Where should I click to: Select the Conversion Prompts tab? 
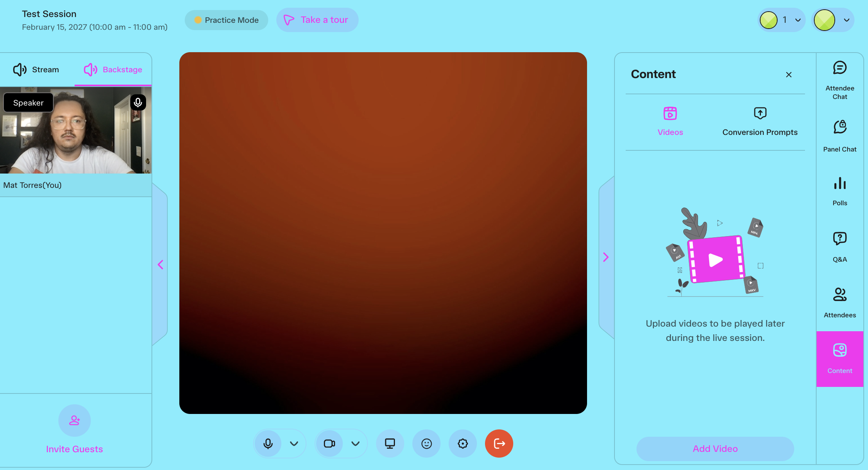760,122
